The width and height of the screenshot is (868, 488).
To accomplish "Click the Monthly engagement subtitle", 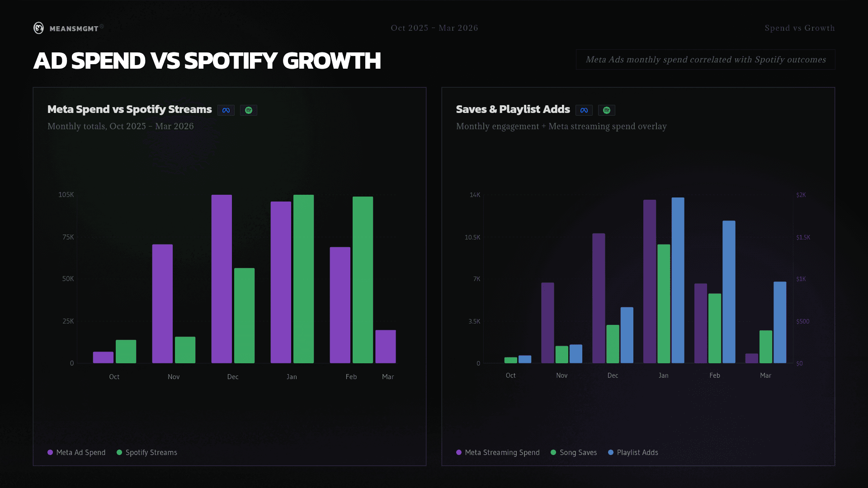I will (x=561, y=127).
